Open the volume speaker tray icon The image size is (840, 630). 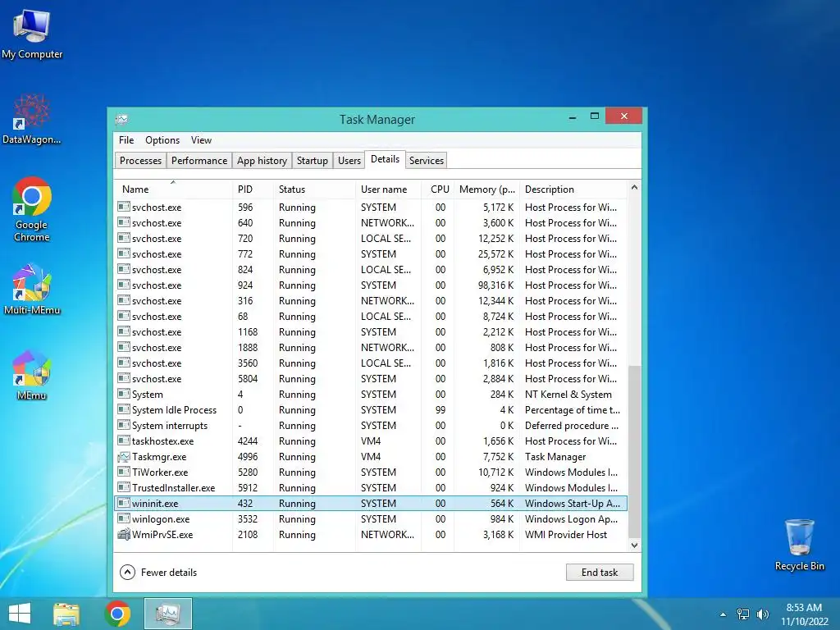pyautogui.click(x=762, y=614)
